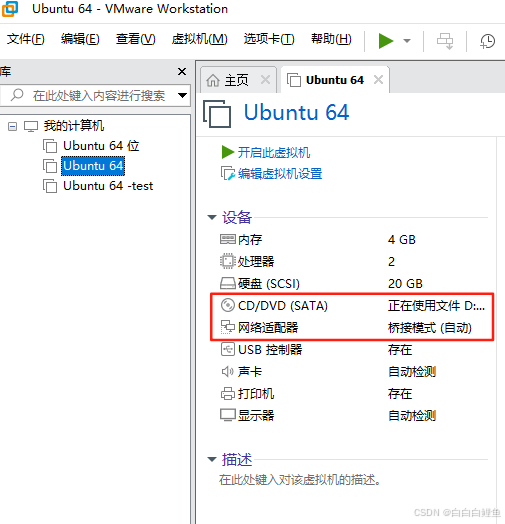The height and width of the screenshot is (524, 505).
Task: Click the USB 控制器 device row
Action: pyautogui.click(x=353, y=350)
